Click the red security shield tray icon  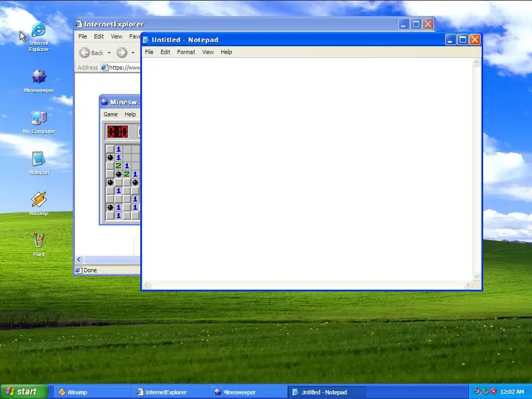494,392
